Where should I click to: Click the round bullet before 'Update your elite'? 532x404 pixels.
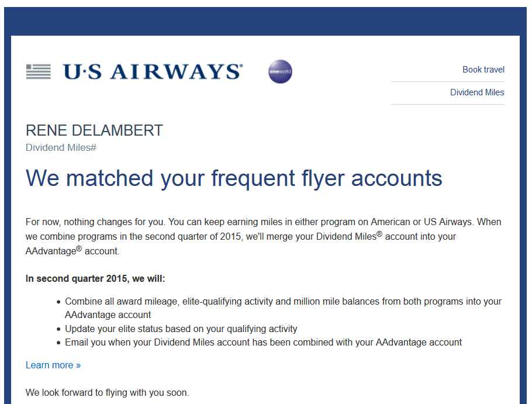[58, 329]
